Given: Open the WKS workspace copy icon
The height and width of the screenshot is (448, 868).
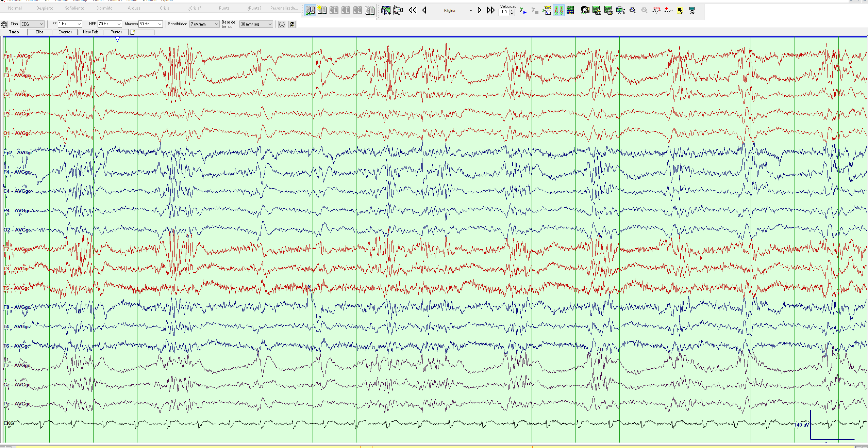Looking at the screenshot, I should [x=386, y=11].
